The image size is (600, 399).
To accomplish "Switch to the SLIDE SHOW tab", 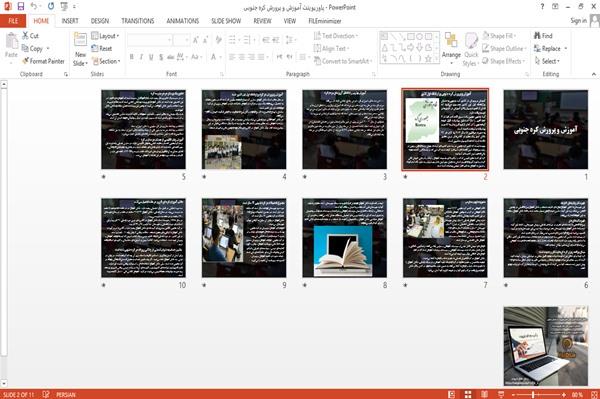I will pyautogui.click(x=226, y=21).
